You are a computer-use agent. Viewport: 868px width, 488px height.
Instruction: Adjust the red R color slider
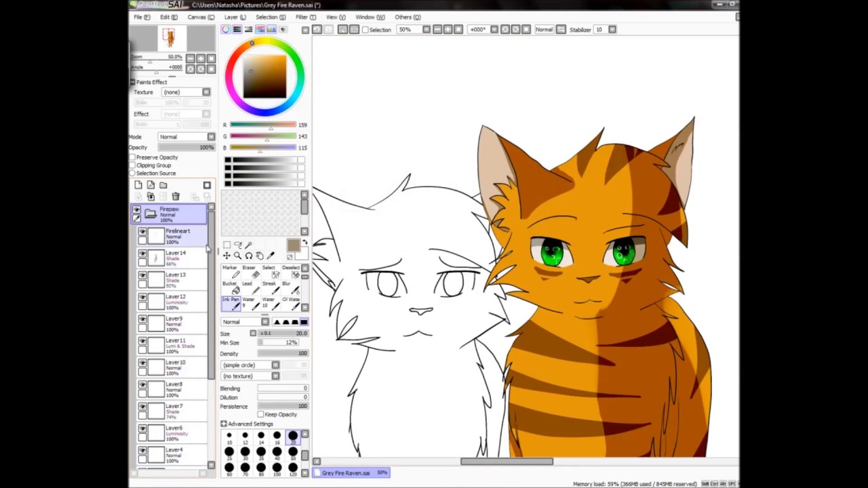(x=263, y=125)
